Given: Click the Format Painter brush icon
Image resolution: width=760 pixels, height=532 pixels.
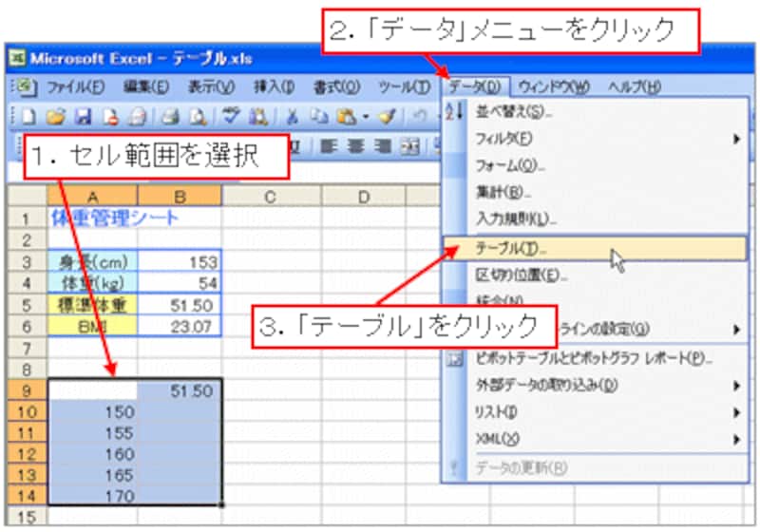Looking at the screenshot, I should coord(388,117).
